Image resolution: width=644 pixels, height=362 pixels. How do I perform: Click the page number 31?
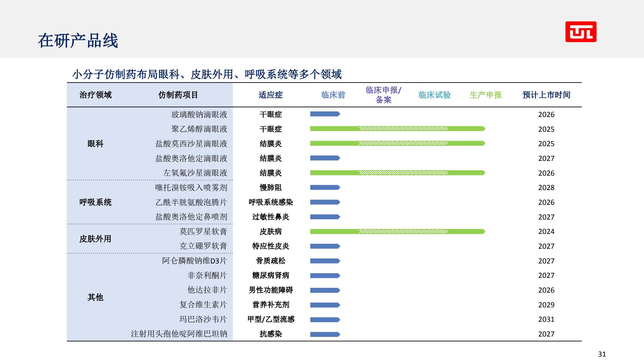pyautogui.click(x=602, y=354)
